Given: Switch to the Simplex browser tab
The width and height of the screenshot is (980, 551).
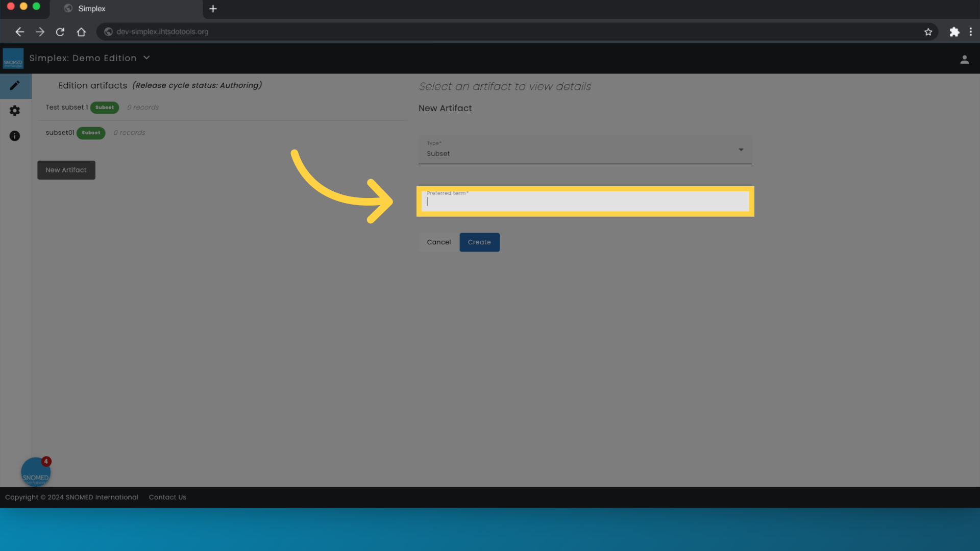Looking at the screenshot, I should 127,9.
